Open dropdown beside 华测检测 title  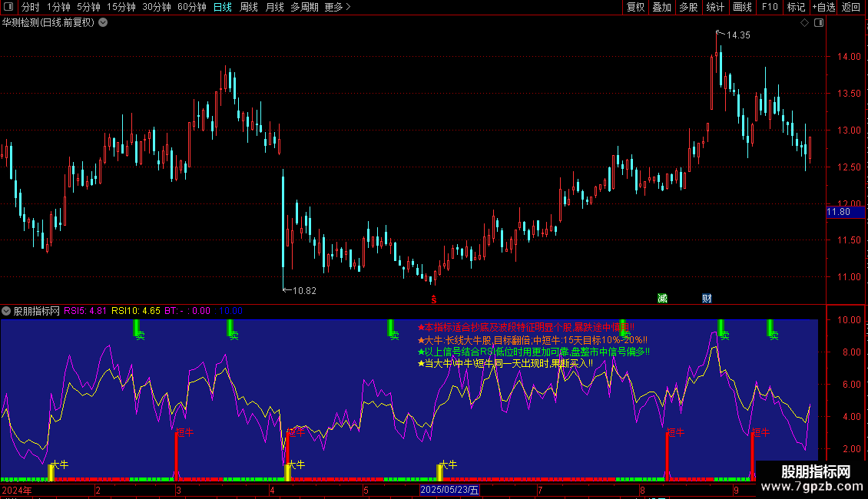pyautogui.click(x=103, y=23)
